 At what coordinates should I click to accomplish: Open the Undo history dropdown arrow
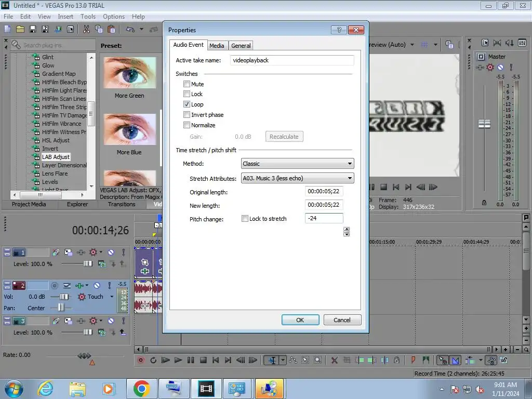tap(141, 29)
